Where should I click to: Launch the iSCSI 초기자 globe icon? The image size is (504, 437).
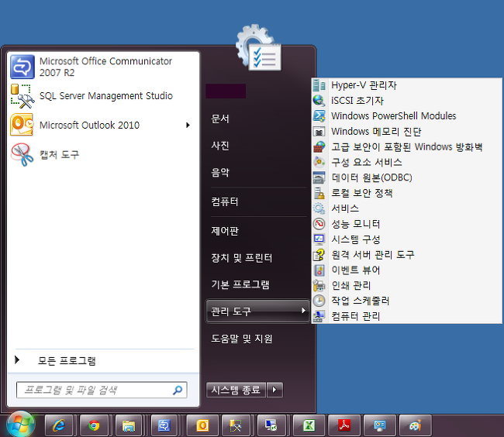pyautogui.click(x=319, y=101)
